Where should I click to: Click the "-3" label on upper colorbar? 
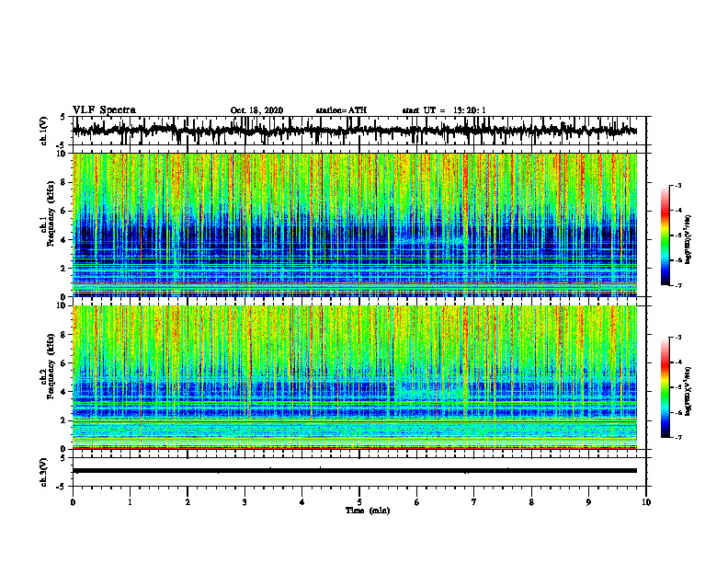(677, 185)
